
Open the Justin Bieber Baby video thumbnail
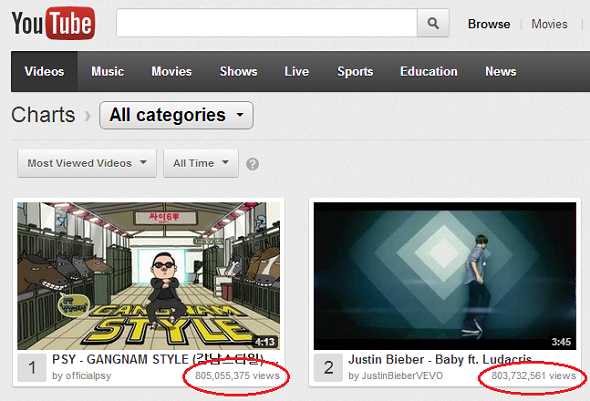coord(445,276)
